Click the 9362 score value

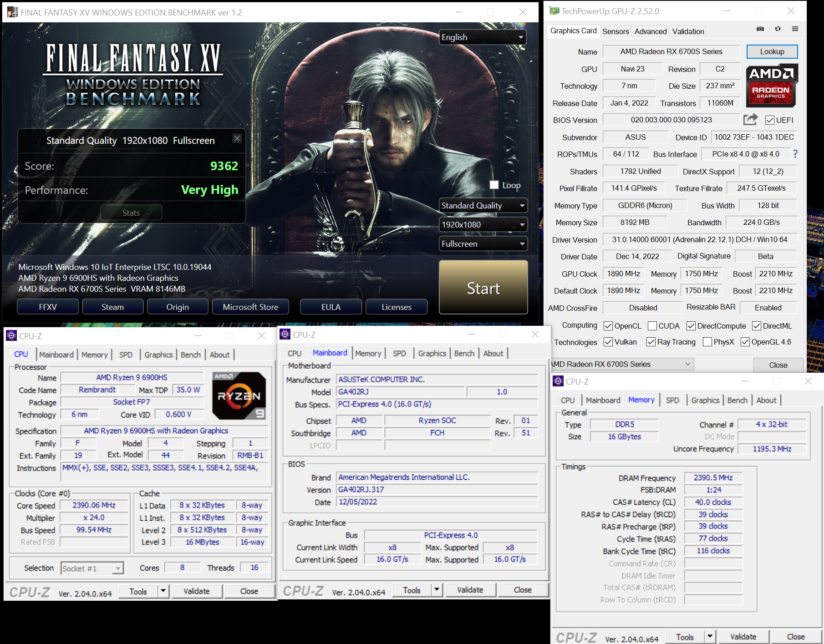[224, 166]
